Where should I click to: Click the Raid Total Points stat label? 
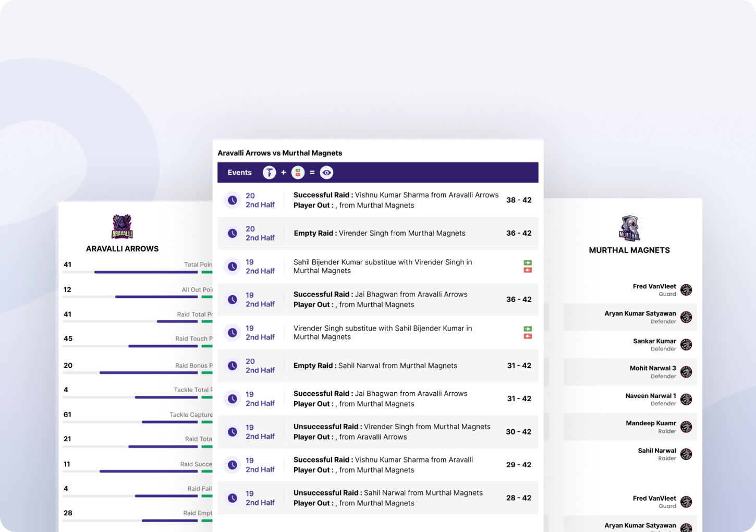(194, 314)
